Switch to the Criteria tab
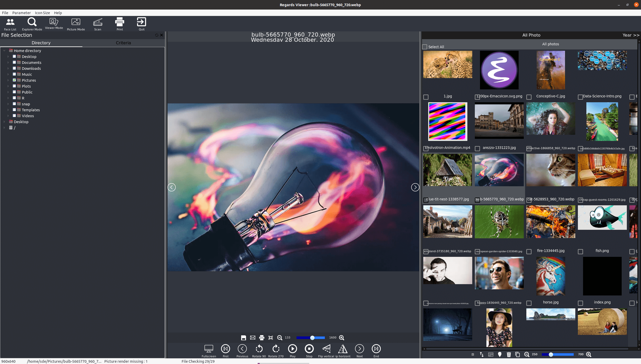Viewport: 641px width, 364px height. click(123, 43)
